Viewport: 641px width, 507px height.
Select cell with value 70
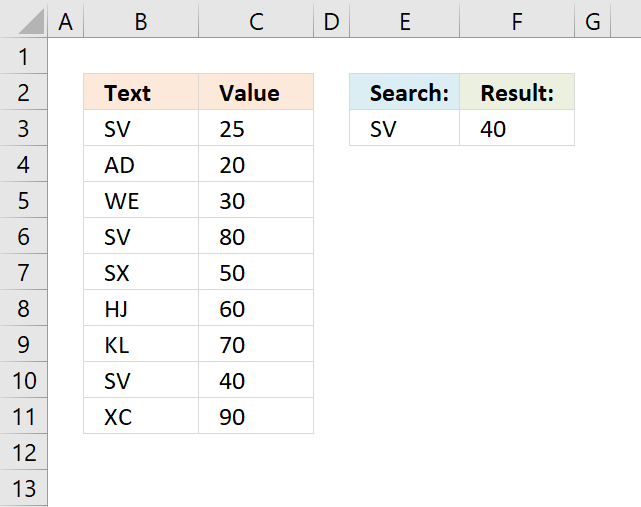[x=256, y=344]
